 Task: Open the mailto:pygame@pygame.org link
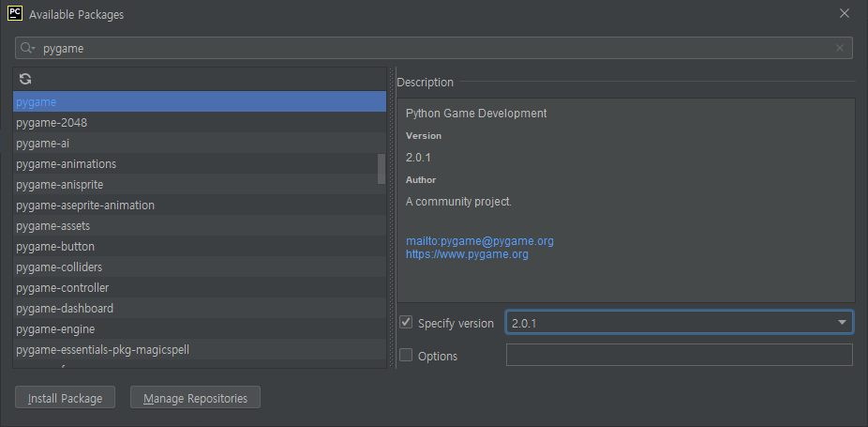pos(479,241)
